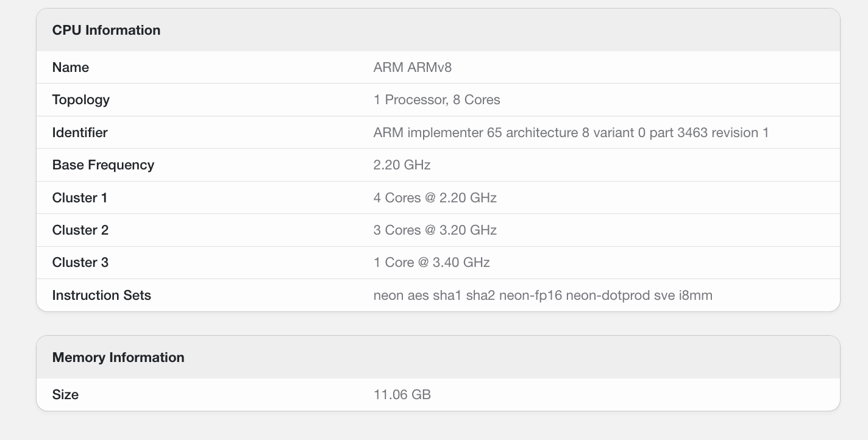Click the memory Size label
Image resolution: width=868 pixels, height=440 pixels.
65,395
